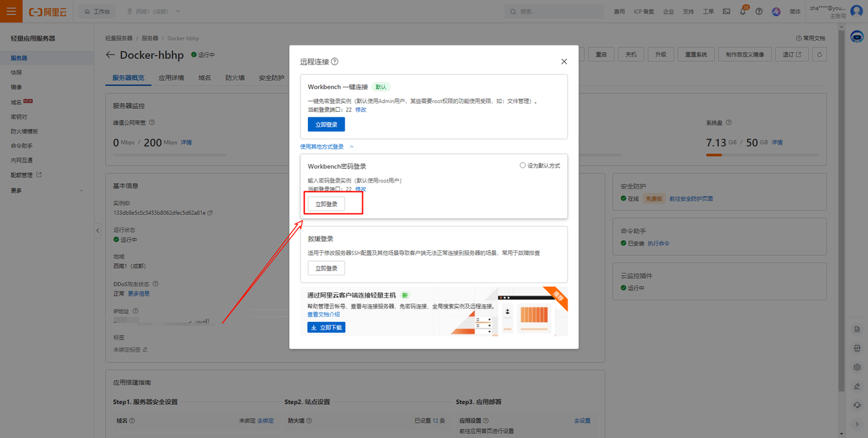Open the 西南1（成都） region dropdown
This screenshot has height=438, width=868.
[x=157, y=12]
